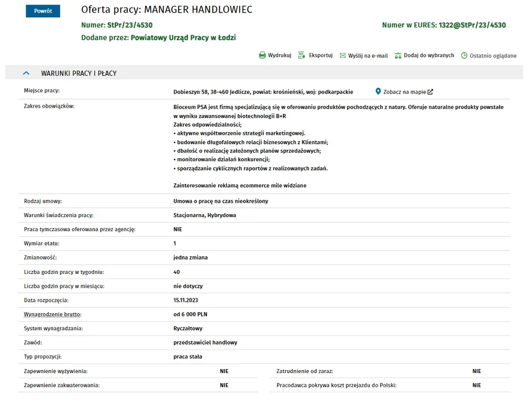Click the Ryczałtowy pay system value
Image resolution: width=532 pixels, height=410 pixels.
188,329
